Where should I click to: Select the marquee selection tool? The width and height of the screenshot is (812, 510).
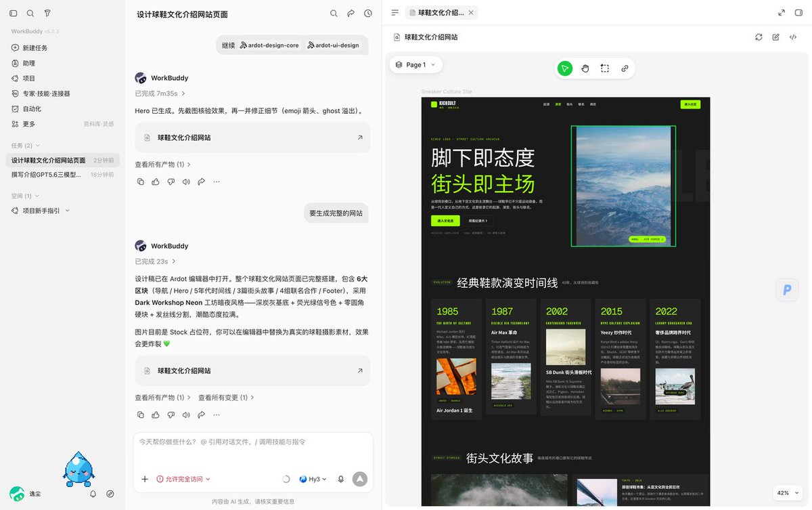605,68
